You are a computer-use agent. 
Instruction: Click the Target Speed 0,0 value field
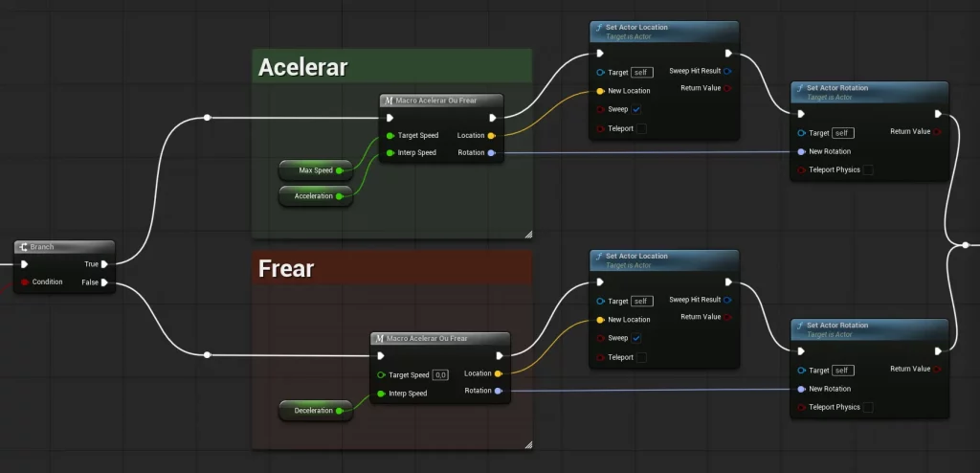(x=441, y=374)
